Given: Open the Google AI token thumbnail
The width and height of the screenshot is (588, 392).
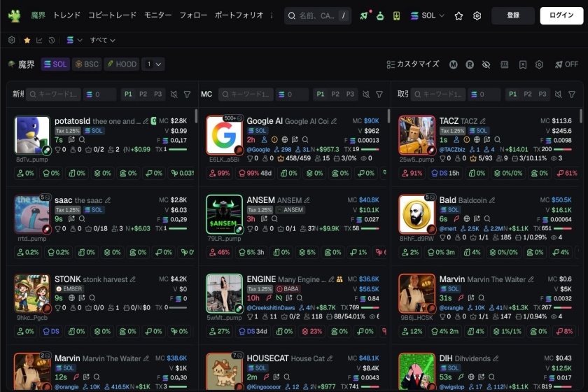Looking at the screenshot, I should (224, 135).
